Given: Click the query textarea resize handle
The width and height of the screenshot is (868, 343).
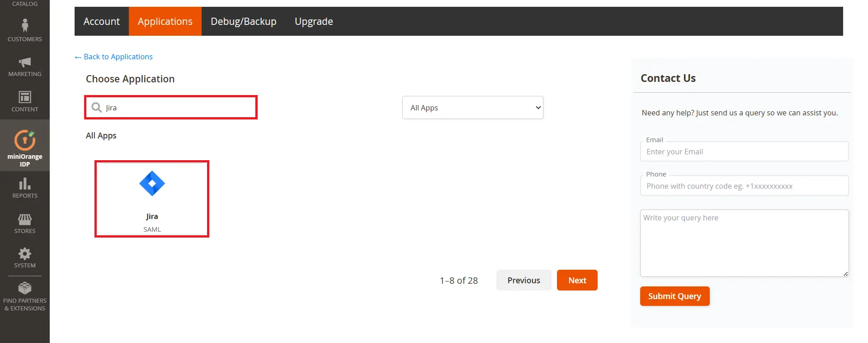Looking at the screenshot, I should pos(845,273).
